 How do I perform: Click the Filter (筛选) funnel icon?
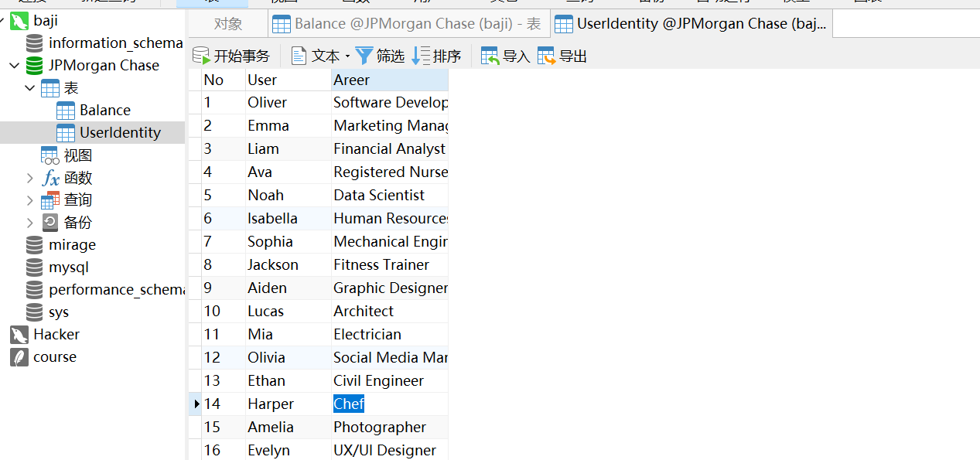click(x=364, y=56)
